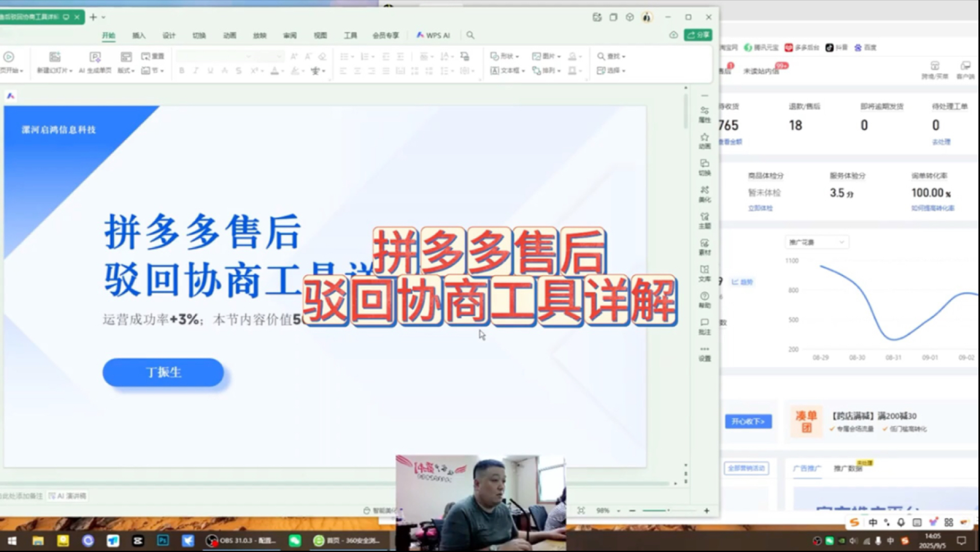
Task: Open OBS 31.0.3 from the taskbar
Action: [241, 541]
